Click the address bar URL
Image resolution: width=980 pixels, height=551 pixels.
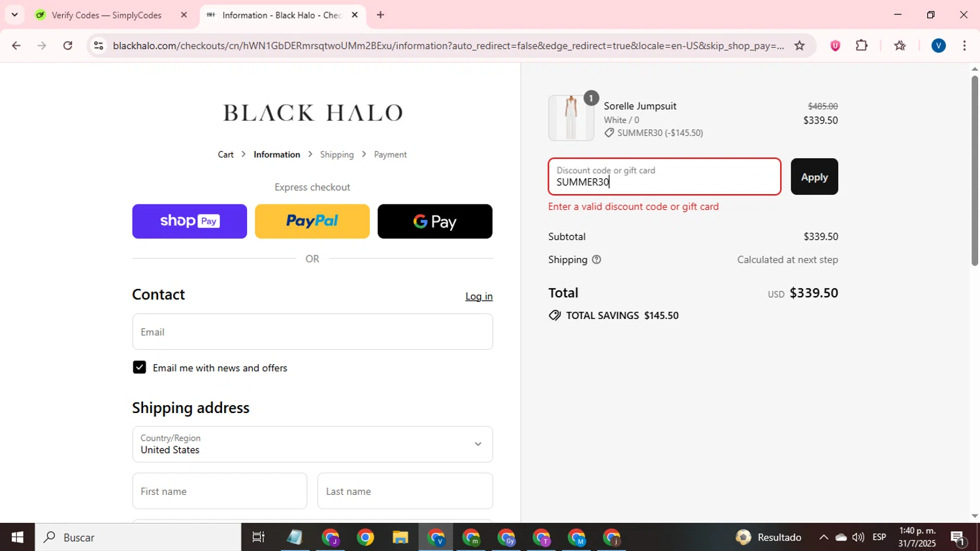coord(448,46)
